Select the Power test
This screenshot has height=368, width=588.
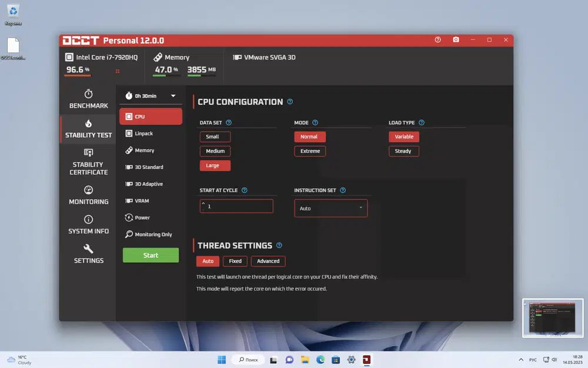151,217
